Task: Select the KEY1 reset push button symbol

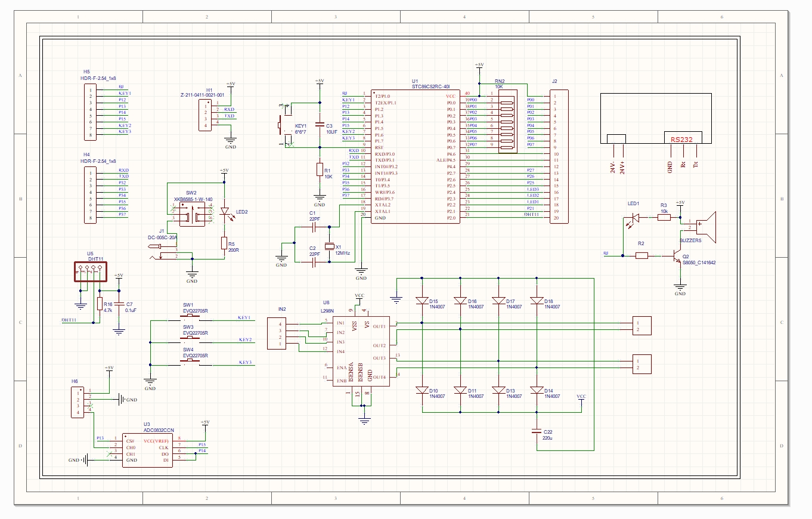Action: click(284, 125)
